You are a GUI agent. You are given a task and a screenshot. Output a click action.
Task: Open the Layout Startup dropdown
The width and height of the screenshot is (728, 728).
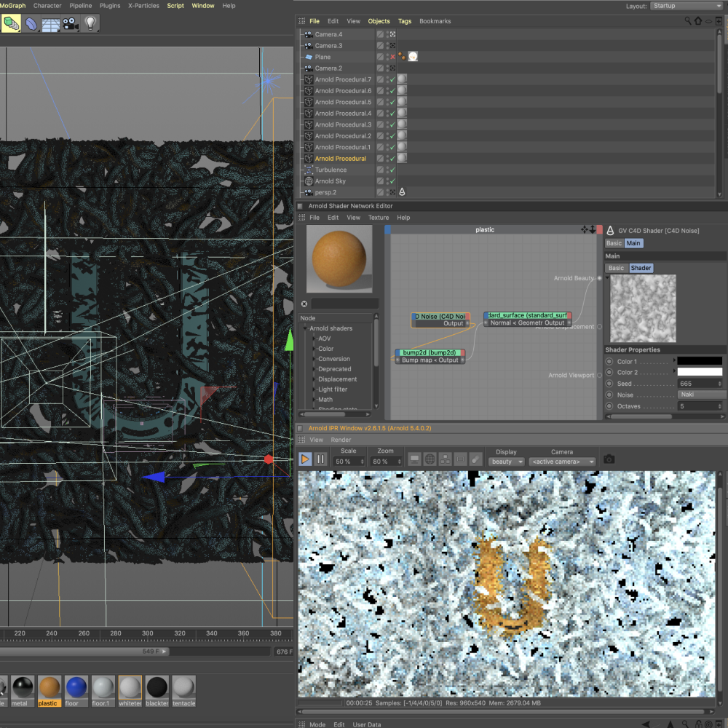[687, 6]
